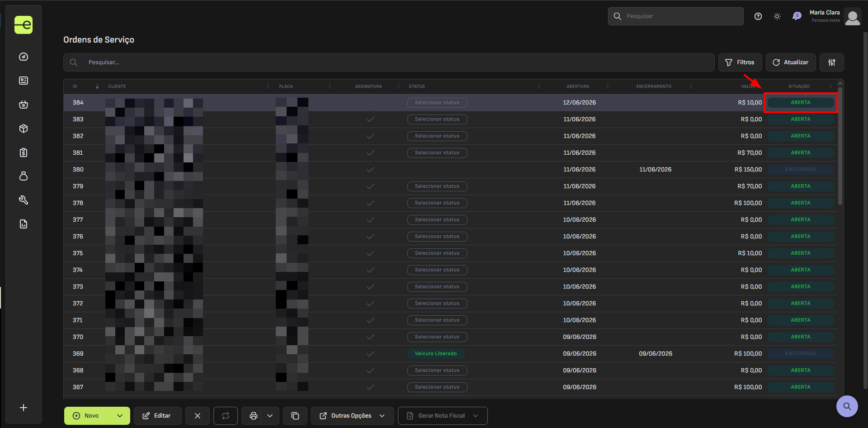Focus the global Pesquisar field at top
868x428 pixels.
click(676, 16)
